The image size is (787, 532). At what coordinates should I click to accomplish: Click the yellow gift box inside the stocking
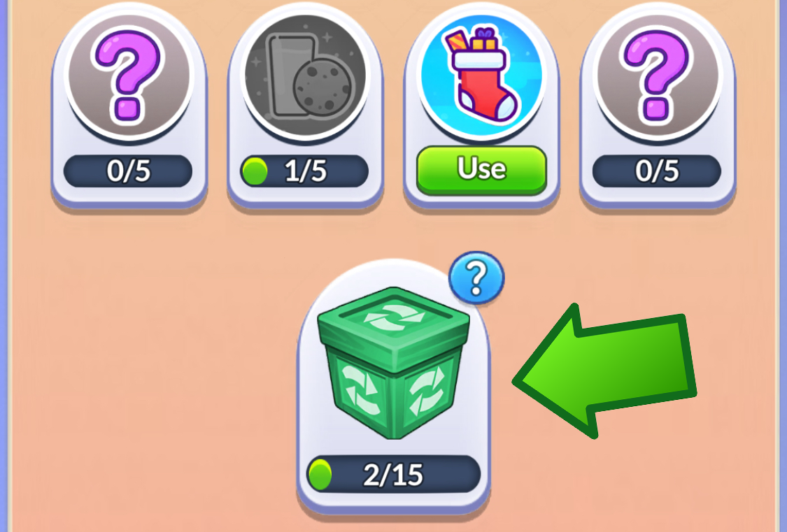(x=484, y=40)
